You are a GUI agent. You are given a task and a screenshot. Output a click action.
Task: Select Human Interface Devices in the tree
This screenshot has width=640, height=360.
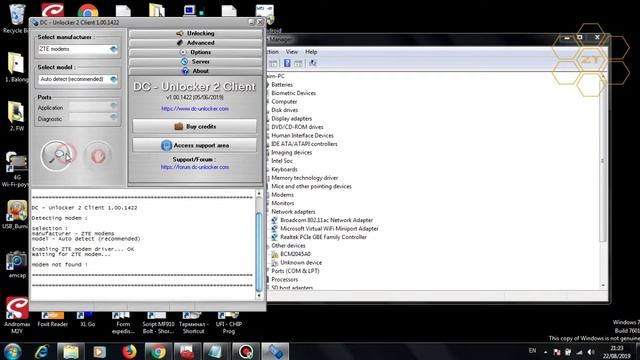[x=302, y=136]
